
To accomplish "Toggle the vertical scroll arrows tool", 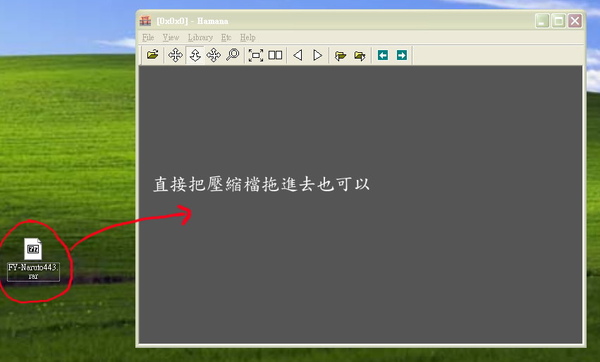I will tap(195, 55).
